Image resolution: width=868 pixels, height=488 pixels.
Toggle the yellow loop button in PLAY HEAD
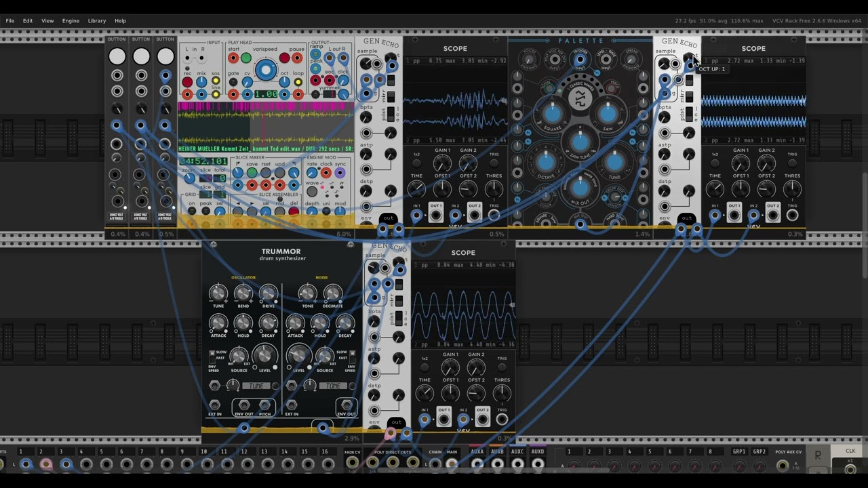298,82
